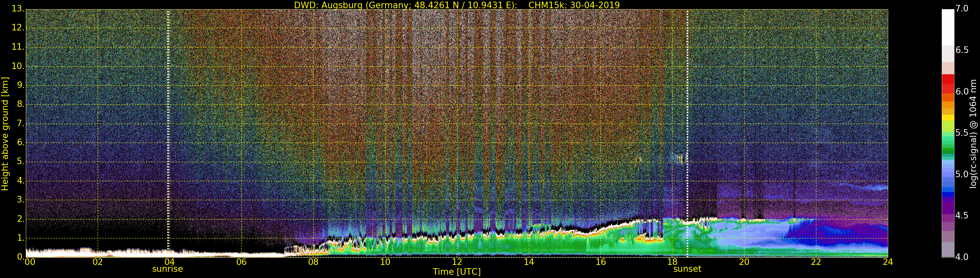The width and height of the screenshot is (980, 278).
Task: Select the 06 hour tick on the time axis
Action: (x=241, y=262)
